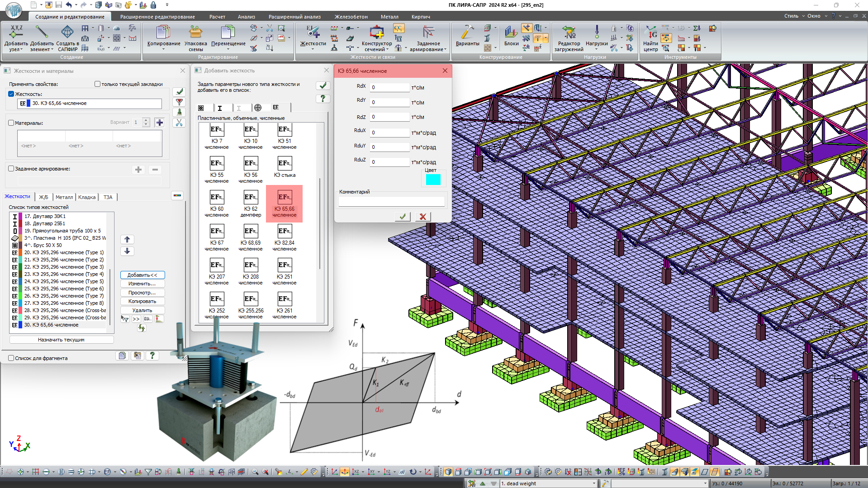The width and height of the screenshot is (868, 488).
Task: Switch to the Расчет ribbon tab
Action: pos(217,17)
